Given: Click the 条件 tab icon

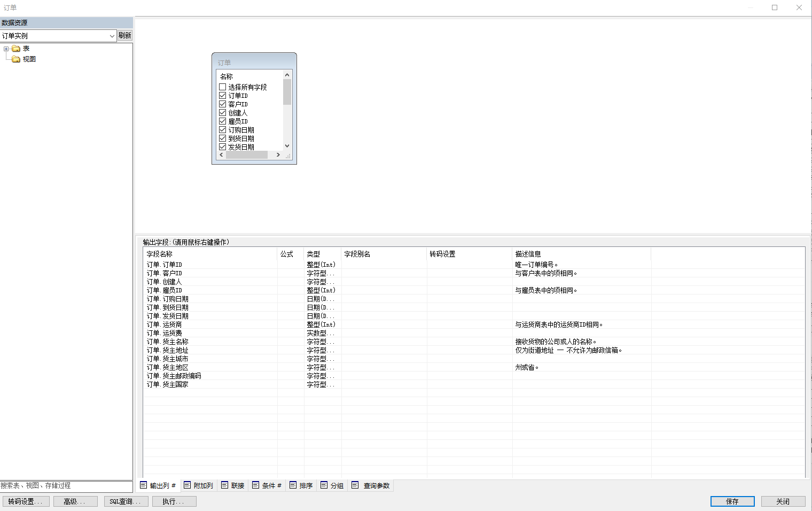Looking at the screenshot, I should [255, 485].
